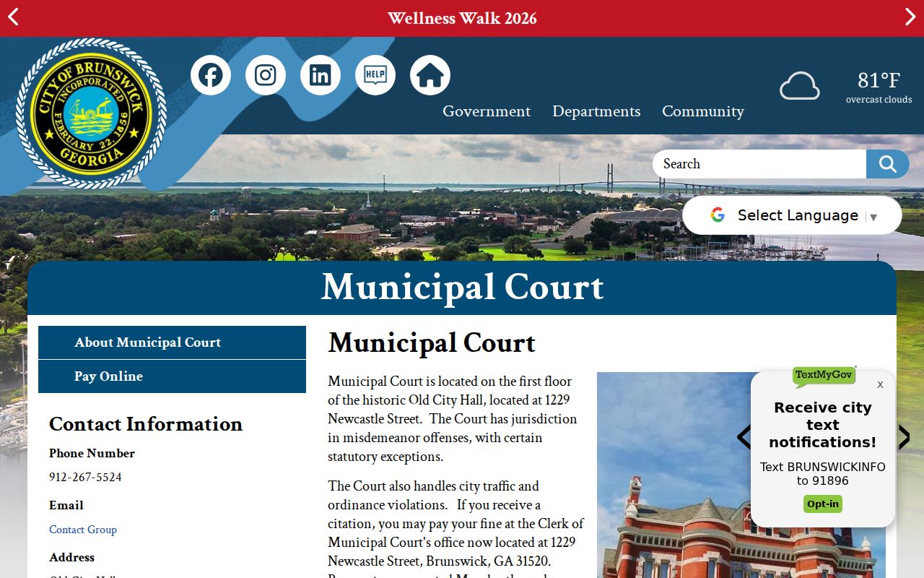This screenshot has height=578, width=924.
Task: Open the city's Facebook page icon
Action: (211, 75)
